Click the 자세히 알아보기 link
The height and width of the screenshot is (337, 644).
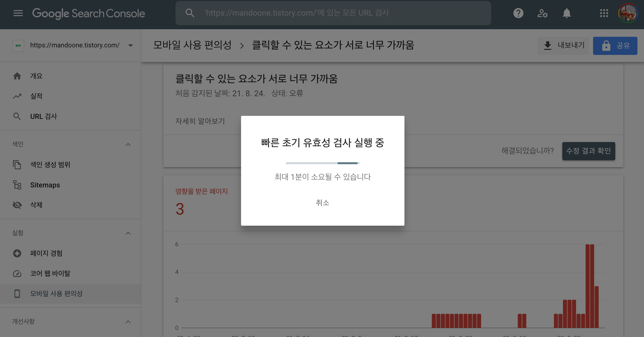pos(200,121)
